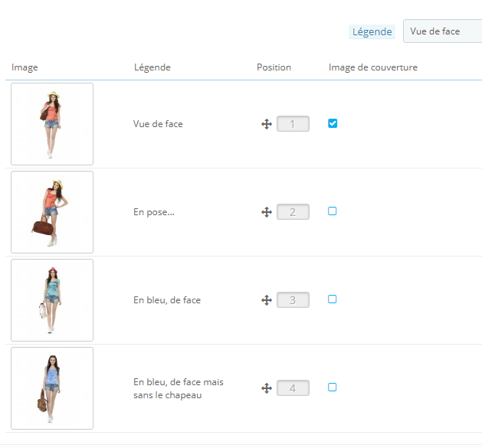
Task: Select the 'Vue de face' caption in table
Action: [x=158, y=124]
